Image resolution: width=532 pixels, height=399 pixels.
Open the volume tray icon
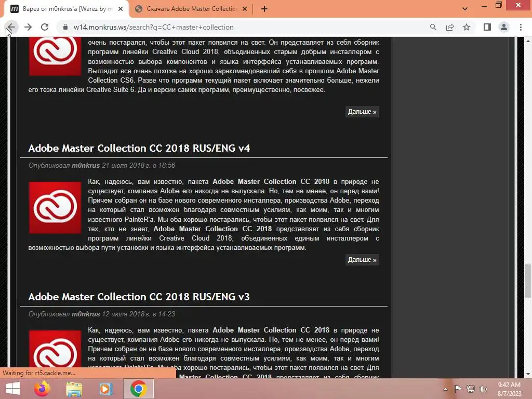point(483,389)
